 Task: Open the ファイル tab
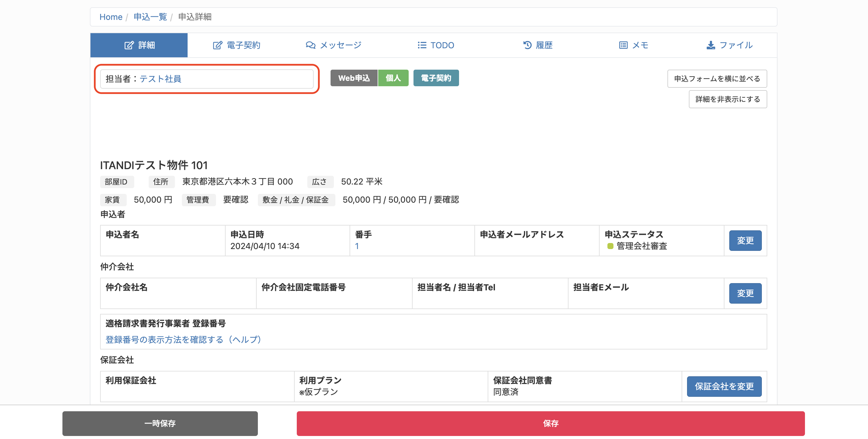click(730, 45)
